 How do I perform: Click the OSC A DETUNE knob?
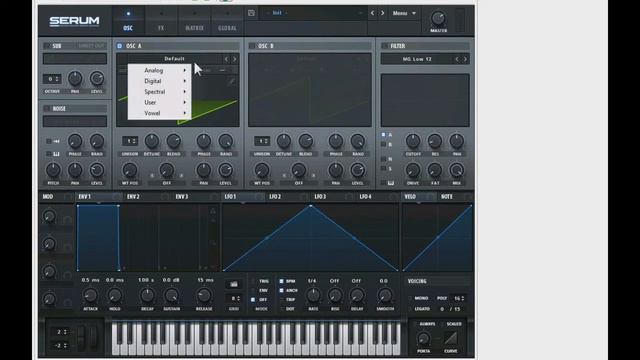(152, 141)
